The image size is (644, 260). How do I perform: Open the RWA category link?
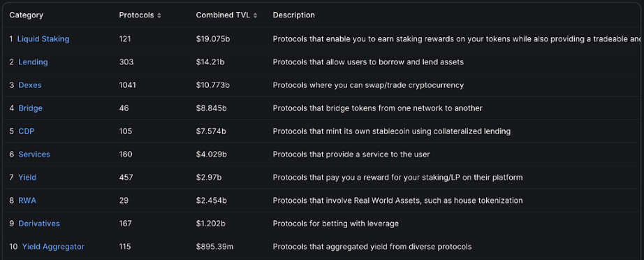pos(27,201)
